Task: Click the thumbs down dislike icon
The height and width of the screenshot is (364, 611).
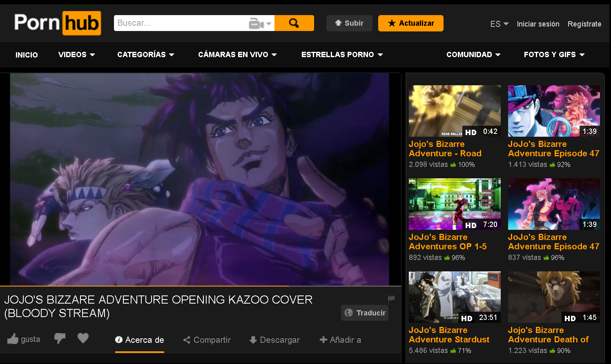Action: [x=60, y=338]
